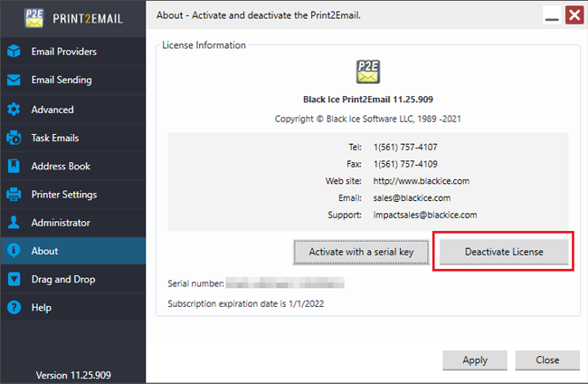
Task: Open the Help menu entry
Action: pyautogui.click(x=73, y=307)
